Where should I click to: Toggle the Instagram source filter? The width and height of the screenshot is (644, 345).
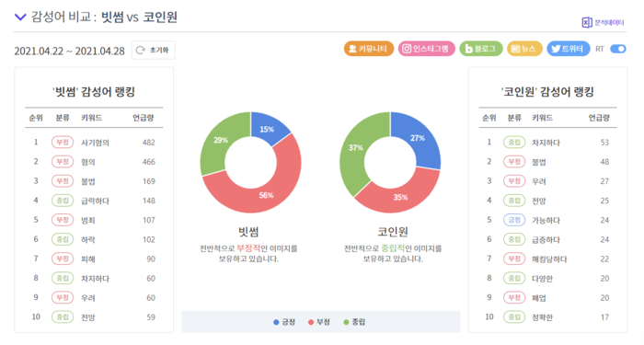click(x=426, y=49)
